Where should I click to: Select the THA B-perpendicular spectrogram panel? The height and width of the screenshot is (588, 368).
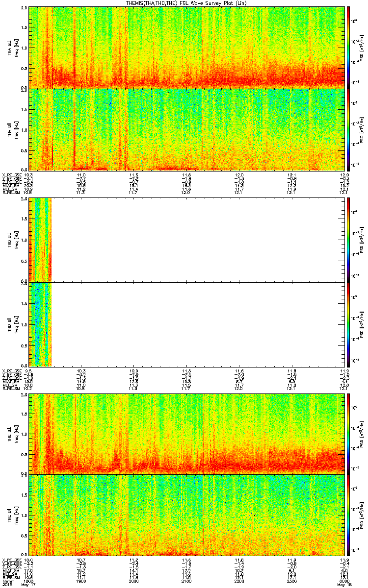(x=186, y=47)
